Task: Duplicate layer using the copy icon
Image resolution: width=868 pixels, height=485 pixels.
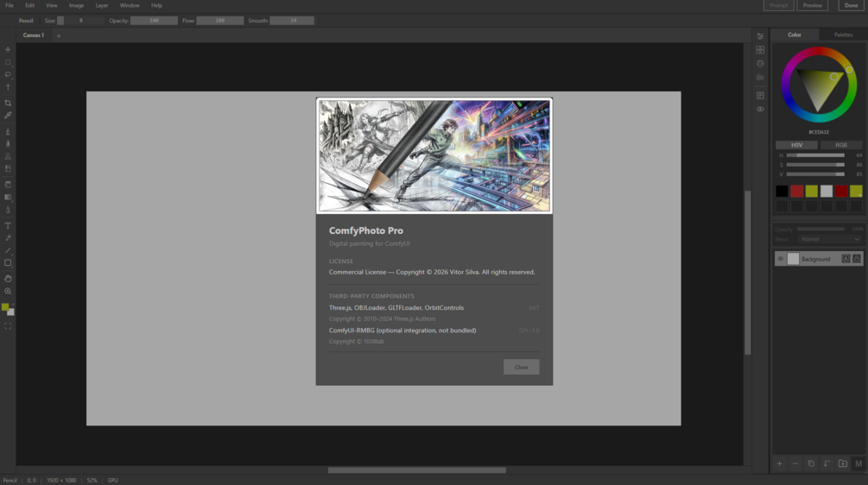Action: [811, 463]
